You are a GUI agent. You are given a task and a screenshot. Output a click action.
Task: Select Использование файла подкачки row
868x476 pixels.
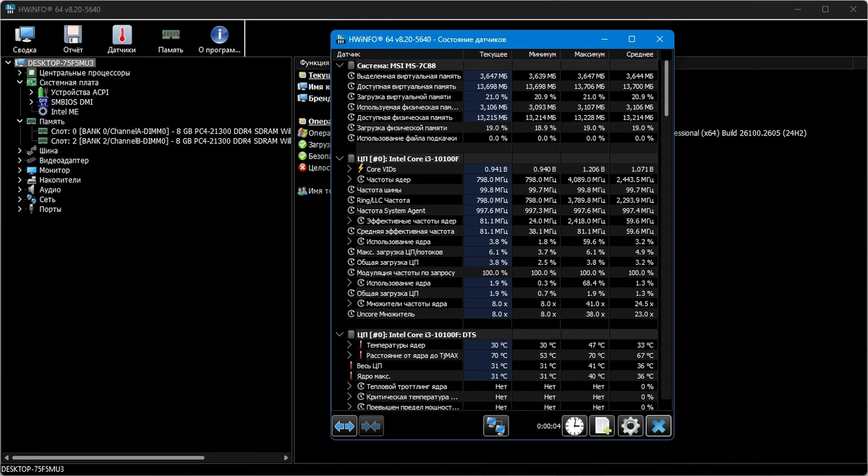(496, 137)
